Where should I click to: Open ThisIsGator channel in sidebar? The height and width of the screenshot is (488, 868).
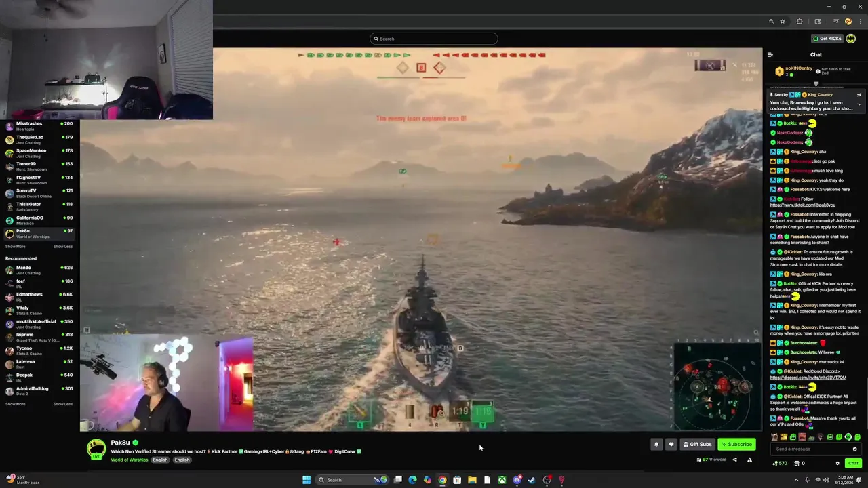point(39,207)
